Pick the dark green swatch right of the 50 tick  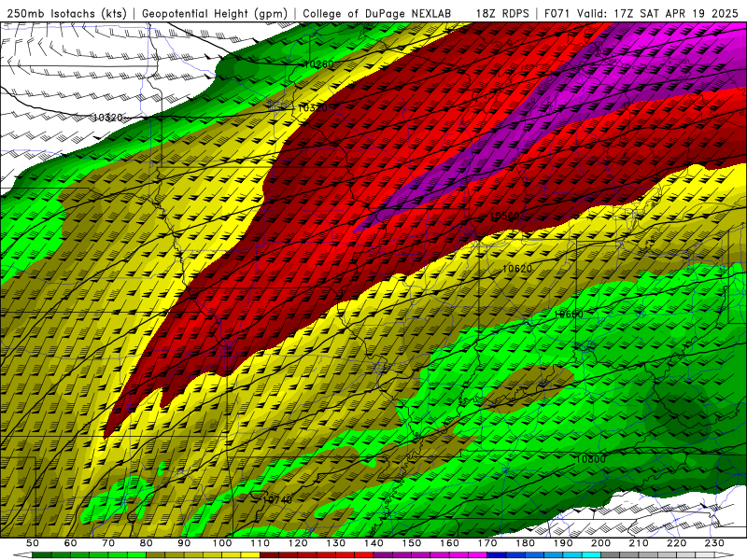[x=42, y=555]
